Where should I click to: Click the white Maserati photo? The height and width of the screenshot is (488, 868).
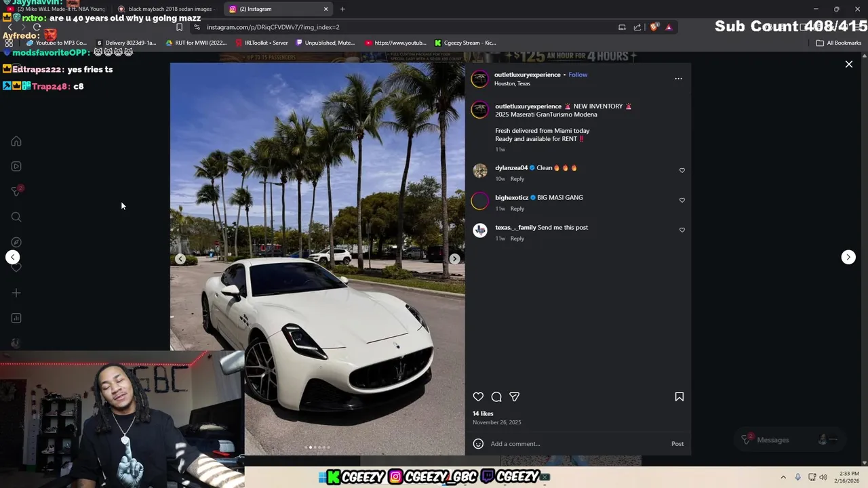pos(317,259)
